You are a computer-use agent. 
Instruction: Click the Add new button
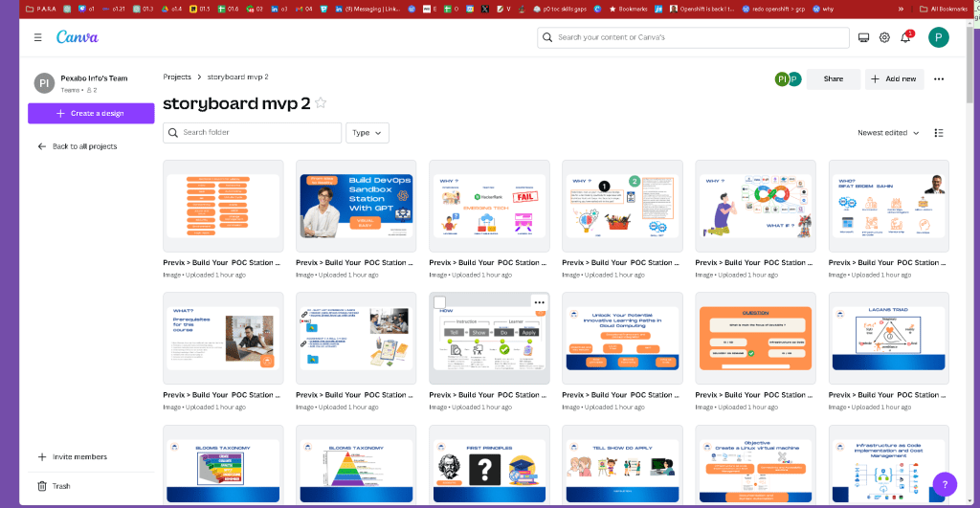tap(895, 79)
